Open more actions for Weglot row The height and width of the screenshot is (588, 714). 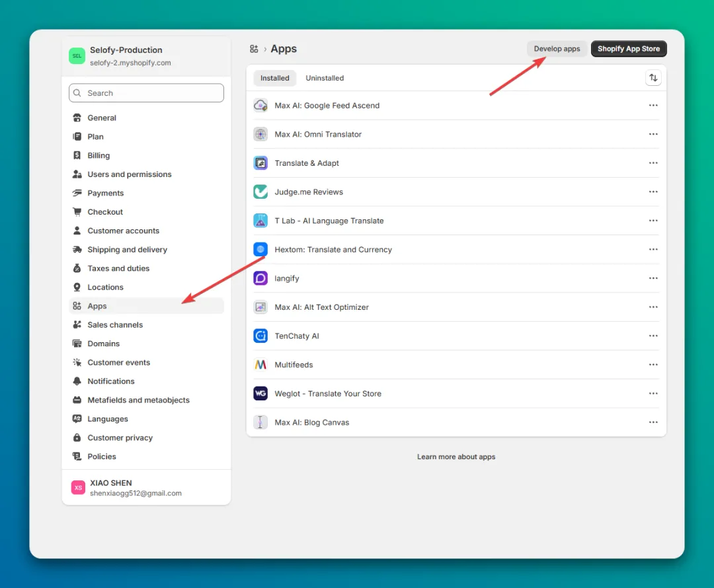pos(653,394)
